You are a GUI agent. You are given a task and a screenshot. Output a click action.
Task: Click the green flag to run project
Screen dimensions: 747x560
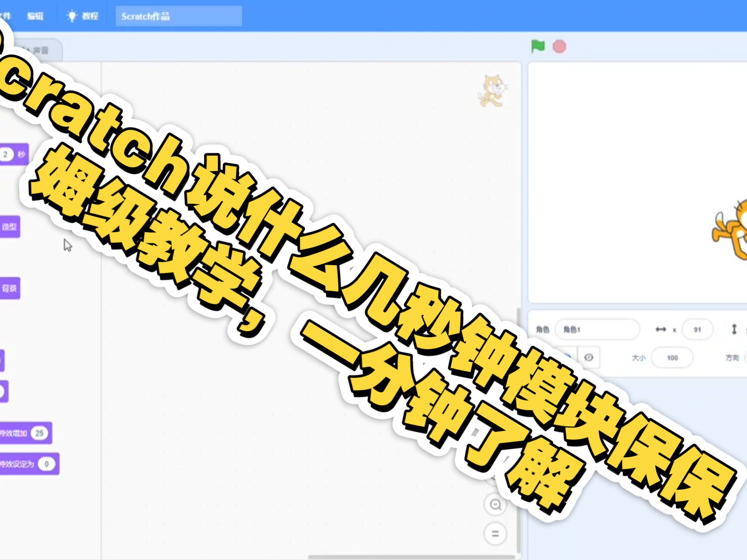pos(538,46)
